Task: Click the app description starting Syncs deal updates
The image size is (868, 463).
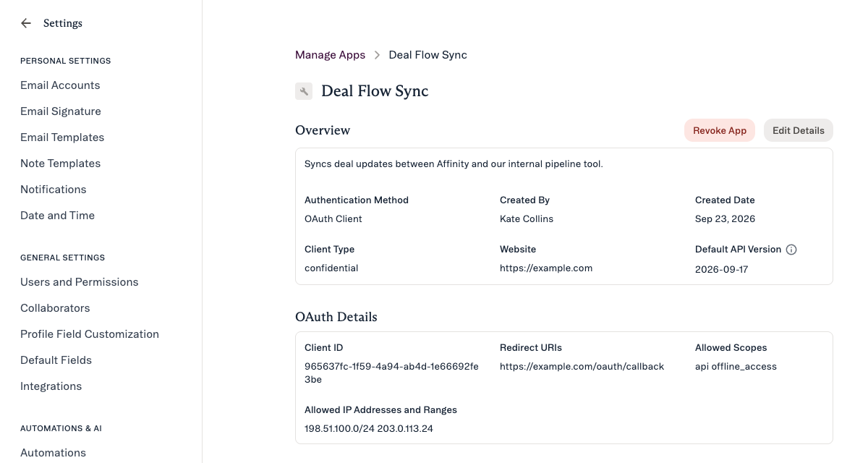Action: 454,164
